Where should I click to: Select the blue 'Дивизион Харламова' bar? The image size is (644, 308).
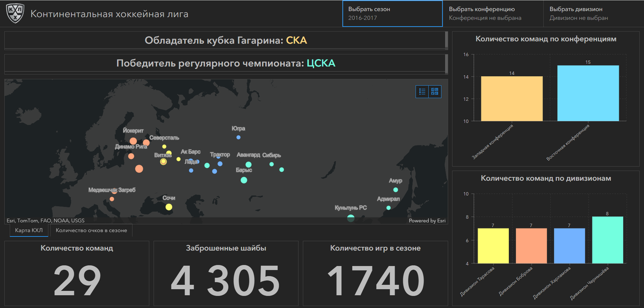click(569, 246)
